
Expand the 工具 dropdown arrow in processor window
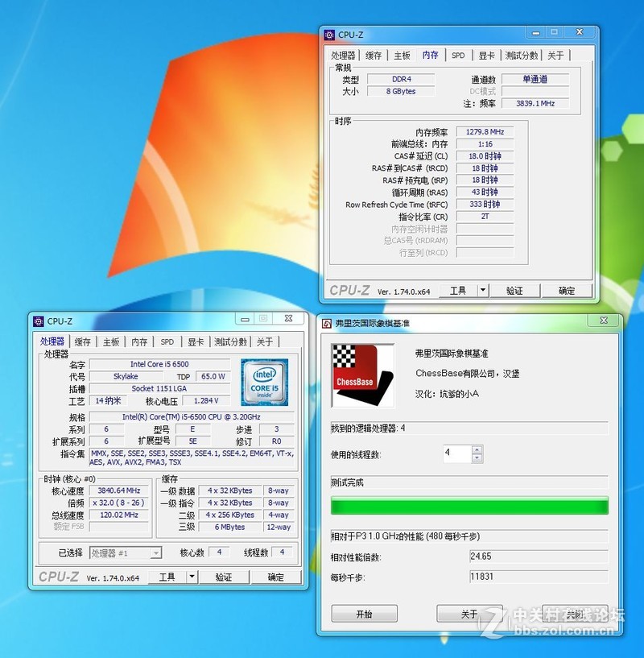point(192,577)
